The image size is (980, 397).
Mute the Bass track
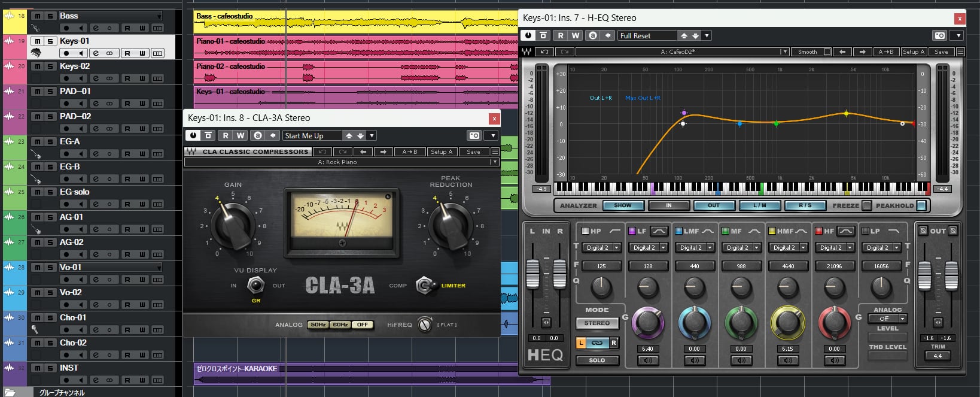coord(38,16)
